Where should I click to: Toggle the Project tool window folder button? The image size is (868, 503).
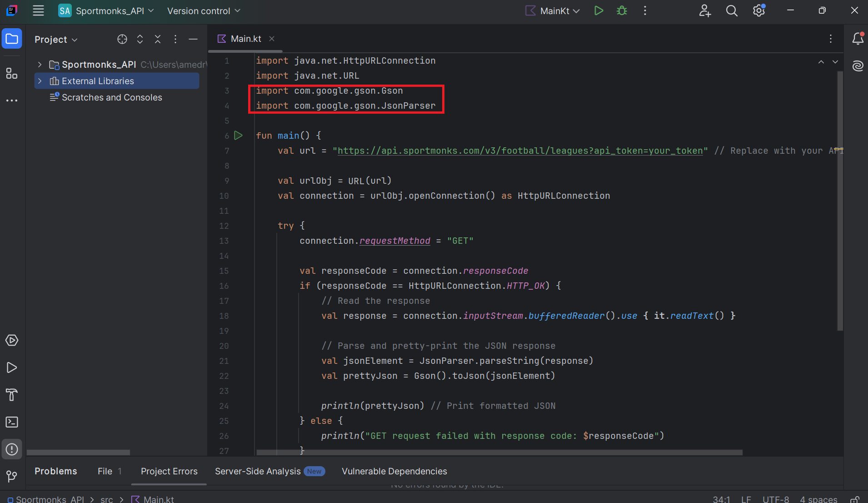12,39
